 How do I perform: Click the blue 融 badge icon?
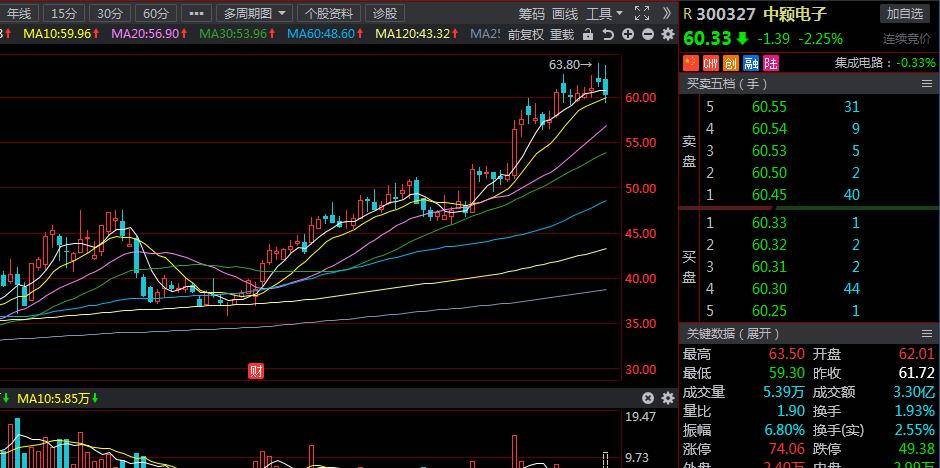click(750, 63)
